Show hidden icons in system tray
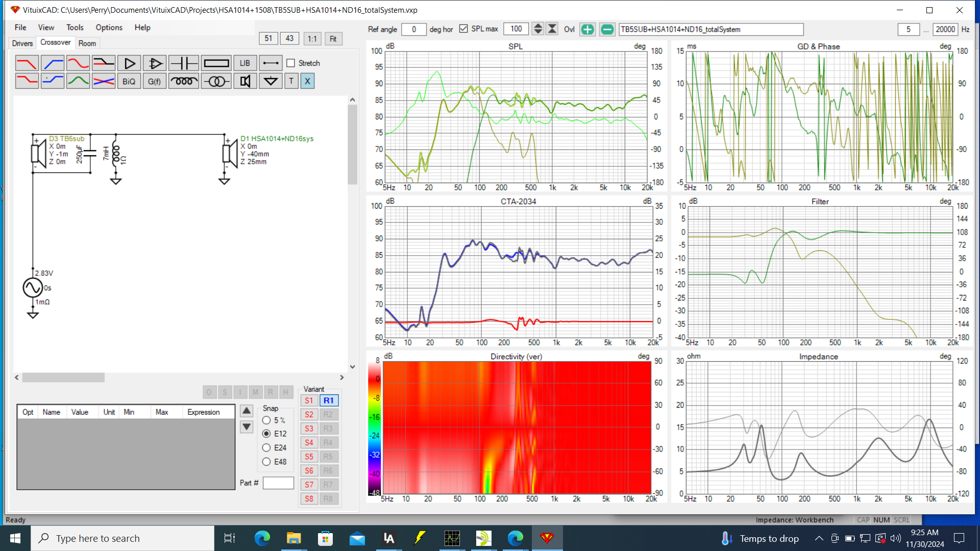This screenshot has width=980, height=551. point(819,538)
